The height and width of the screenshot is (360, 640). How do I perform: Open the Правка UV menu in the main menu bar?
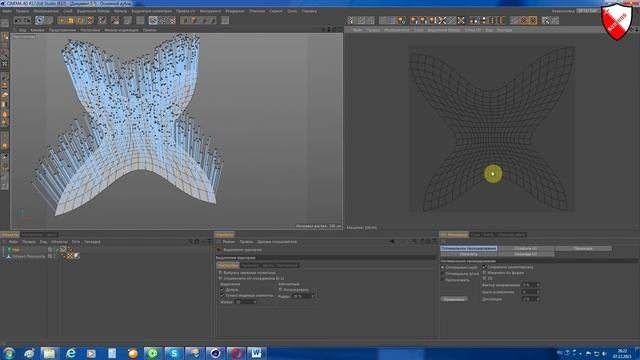(x=185, y=11)
